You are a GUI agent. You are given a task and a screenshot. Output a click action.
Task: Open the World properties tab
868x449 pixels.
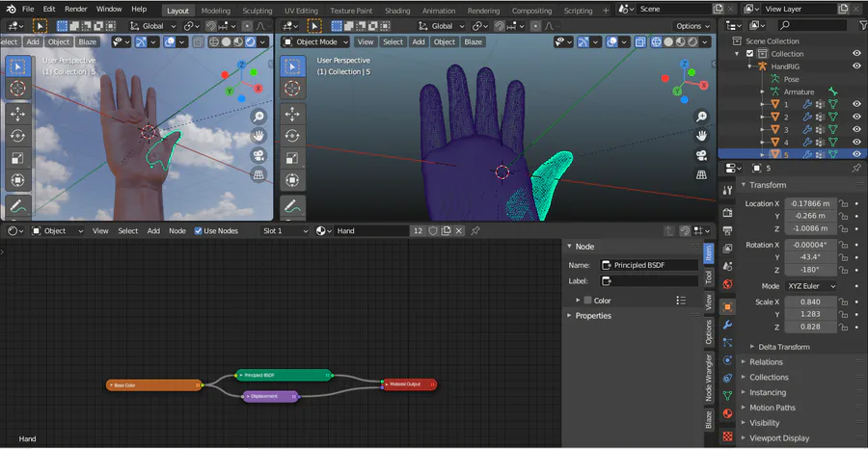[727, 284]
